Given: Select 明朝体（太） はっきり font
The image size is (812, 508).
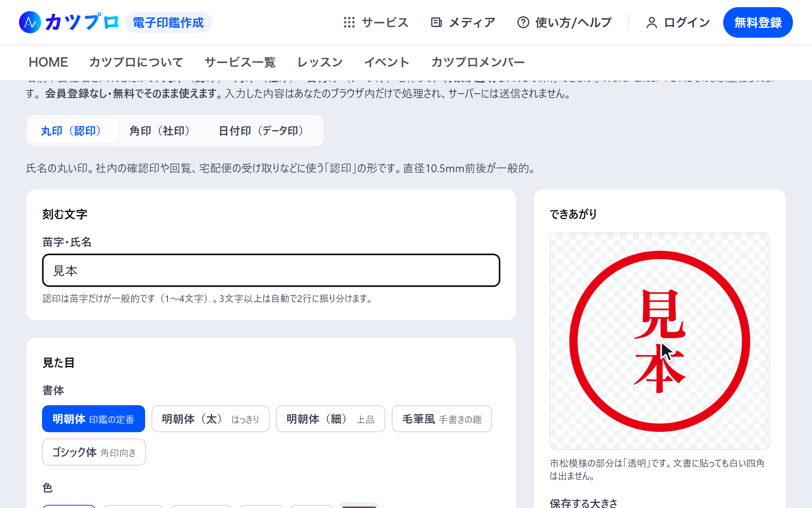Looking at the screenshot, I should pos(211,419).
